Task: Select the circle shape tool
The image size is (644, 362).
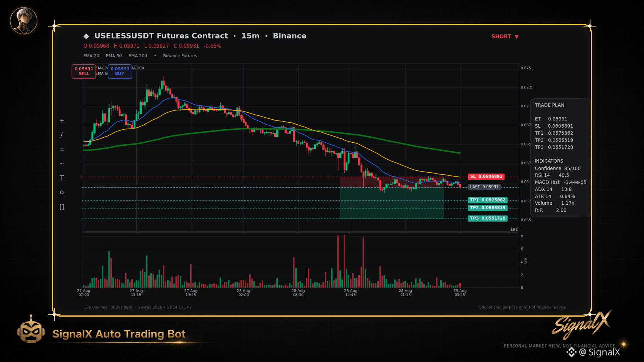Action: coord(62,192)
